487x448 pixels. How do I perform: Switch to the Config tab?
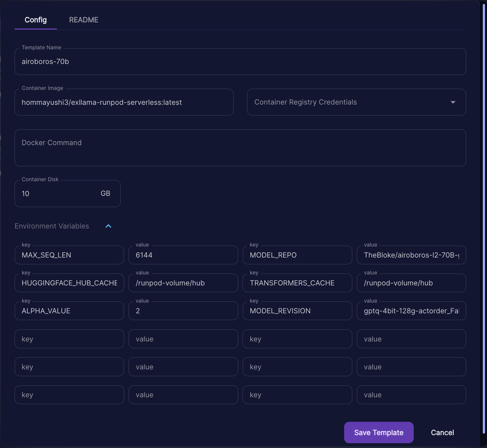point(36,20)
